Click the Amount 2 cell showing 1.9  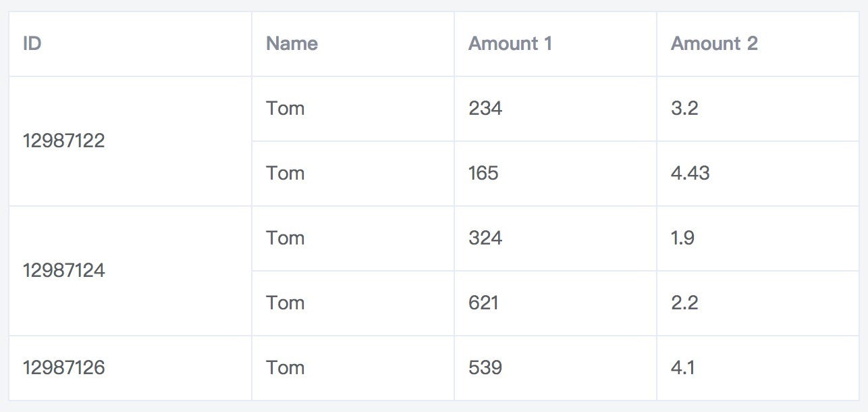click(758, 238)
